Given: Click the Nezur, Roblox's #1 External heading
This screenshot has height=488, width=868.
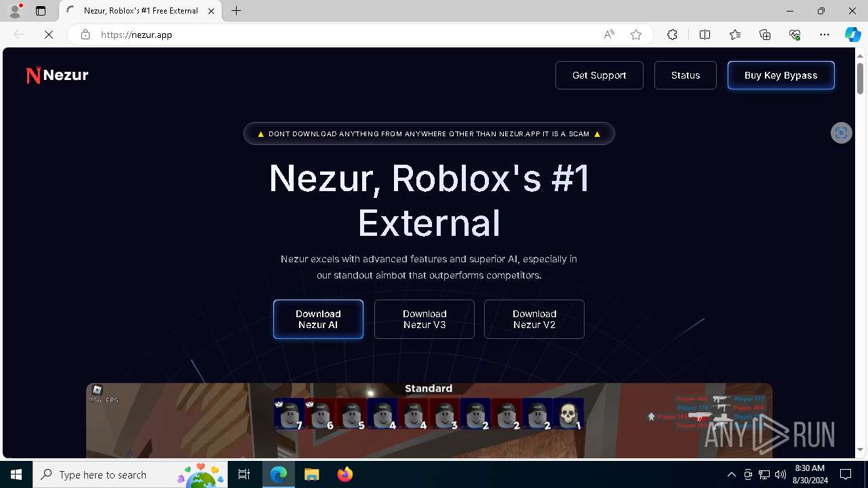Looking at the screenshot, I should [x=429, y=201].
